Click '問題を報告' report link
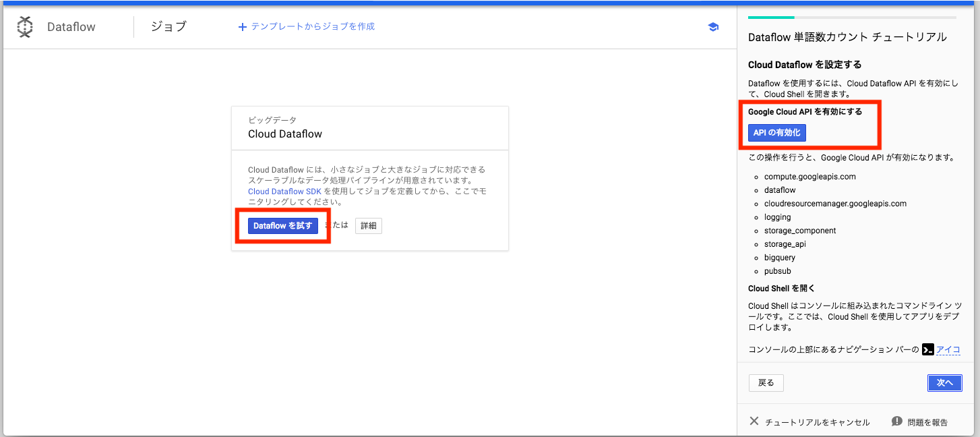The height and width of the screenshot is (437, 980). click(927, 422)
